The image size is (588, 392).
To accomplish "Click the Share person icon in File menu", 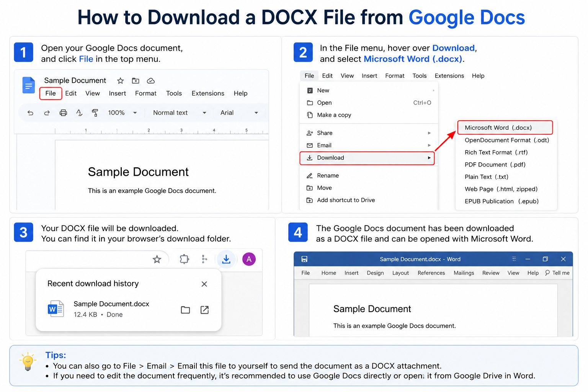I will [310, 133].
